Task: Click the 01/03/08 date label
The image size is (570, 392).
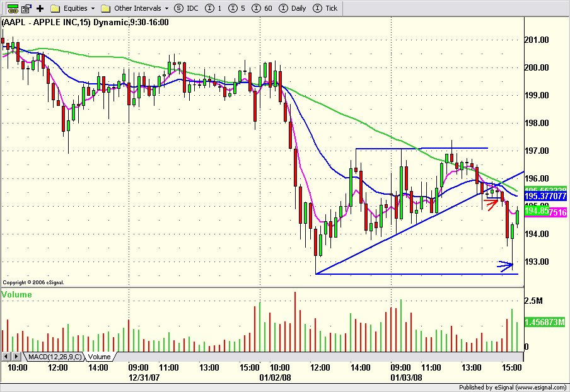Action: (407, 378)
